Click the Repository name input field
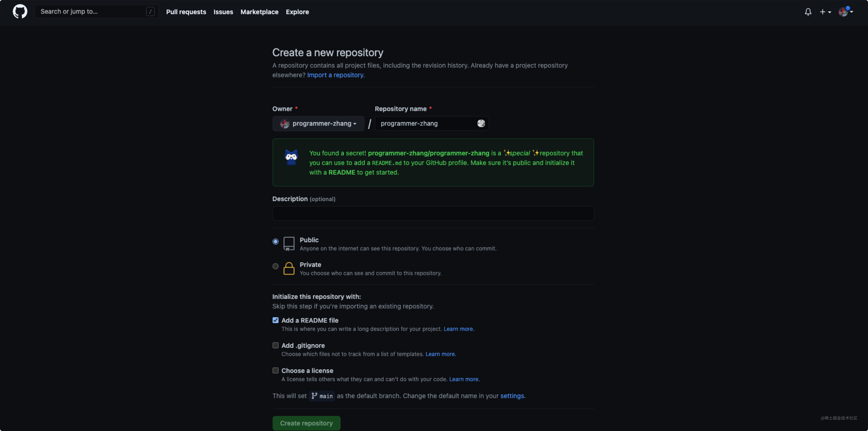This screenshot has width=868, height=431. click(432, 123)
